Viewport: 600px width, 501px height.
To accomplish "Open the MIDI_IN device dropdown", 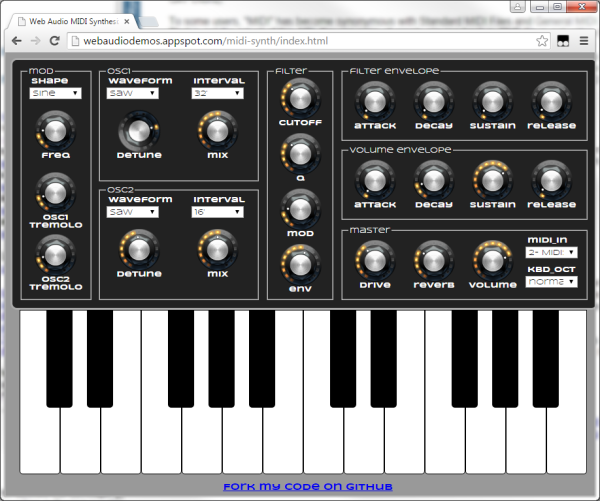I will pyautogui.click(x=551, y=252).
